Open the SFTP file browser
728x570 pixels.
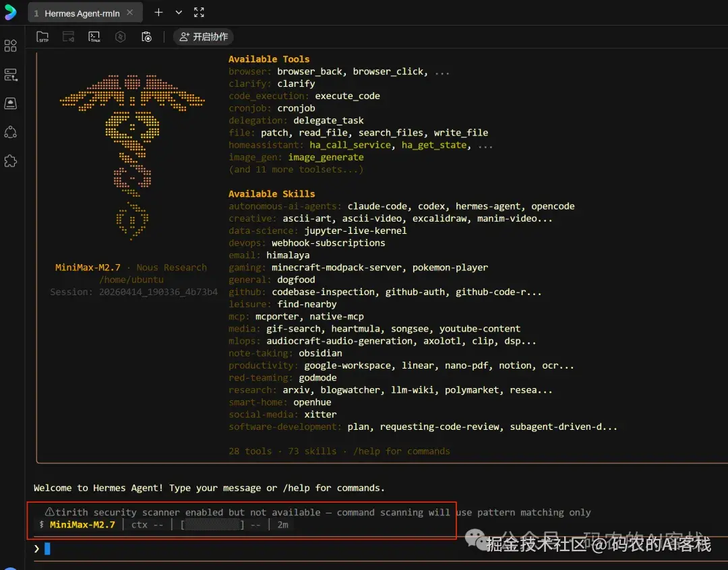click(42, 37)
